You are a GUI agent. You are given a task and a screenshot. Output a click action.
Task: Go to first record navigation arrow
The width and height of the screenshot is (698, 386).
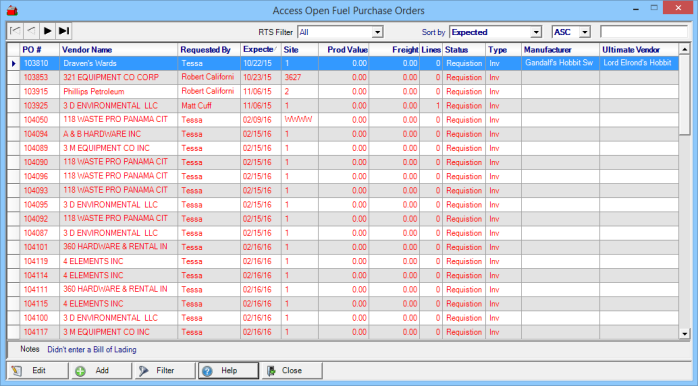tap(15, 31)
